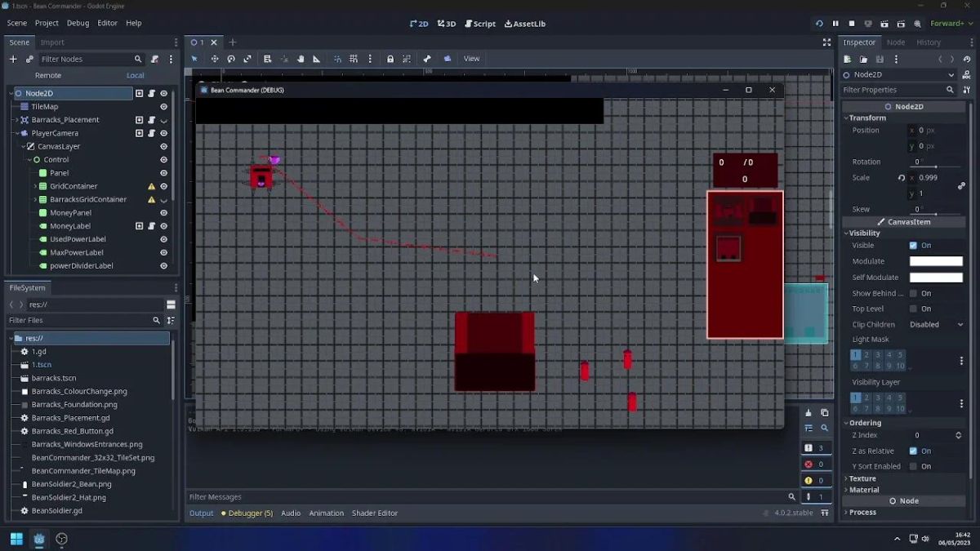This screenshot has height=551, width=980.
Task: Switch to the Node tab beside Inspector
Action: point(896,42)
